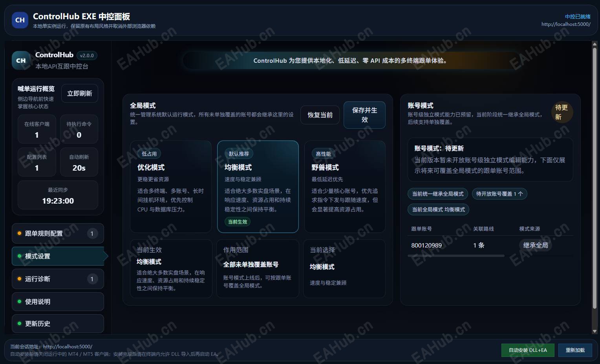Click the 当前会话地址 text in the footer
The height and width of the screenshot is (364, 600).
pyautogui.click(x=51, y=347)
